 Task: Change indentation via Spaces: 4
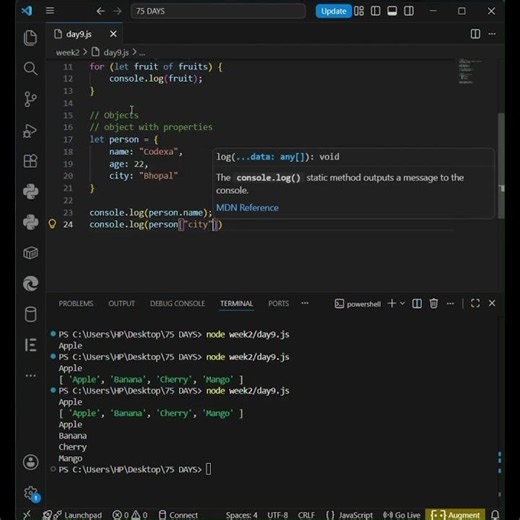pyautogui.click(x=242, y=515)
